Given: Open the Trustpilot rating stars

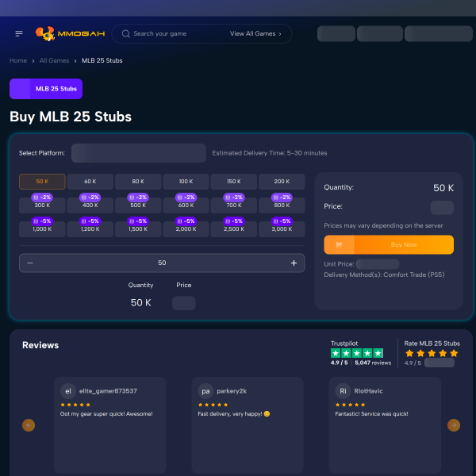Looking at the screenshot, I should (357, 353).
